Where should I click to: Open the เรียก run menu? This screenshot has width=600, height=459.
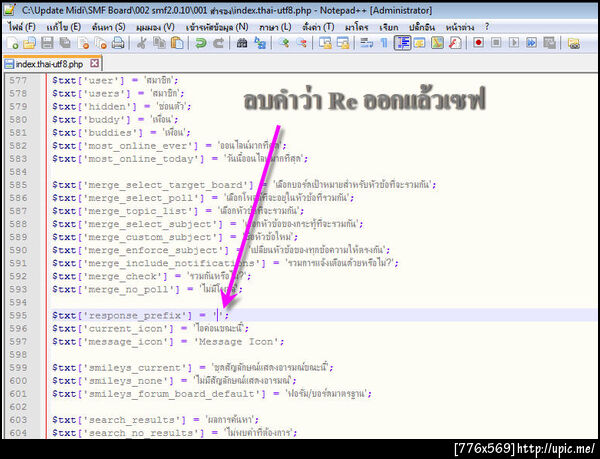point(388,27)
